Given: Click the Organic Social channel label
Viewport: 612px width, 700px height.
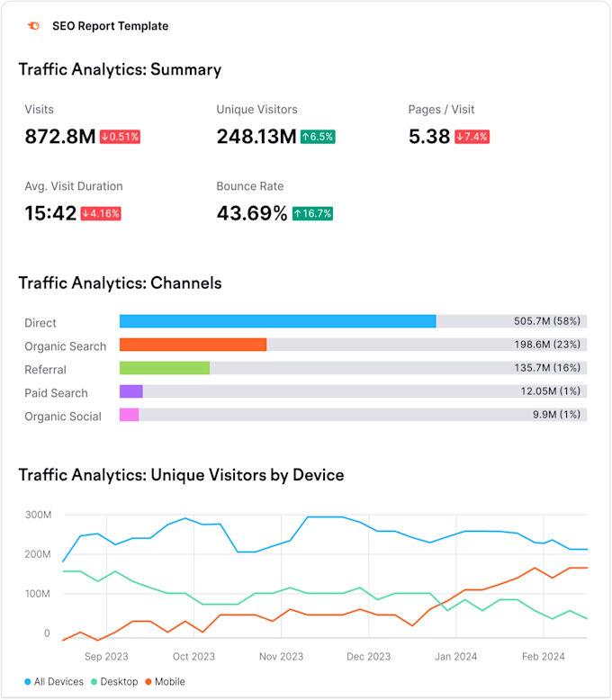Looking at the screenshot, I should point(63,417).
